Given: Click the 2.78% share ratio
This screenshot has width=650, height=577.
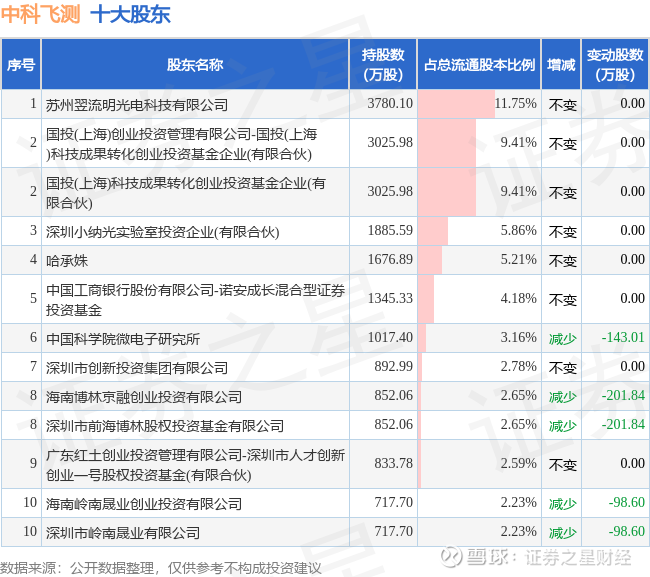Looking at the screenshot, I should 519,366.
